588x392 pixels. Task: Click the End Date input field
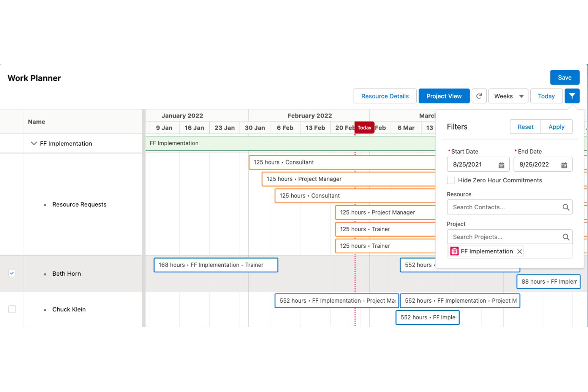pyautogui.click(x=543, y=164)
